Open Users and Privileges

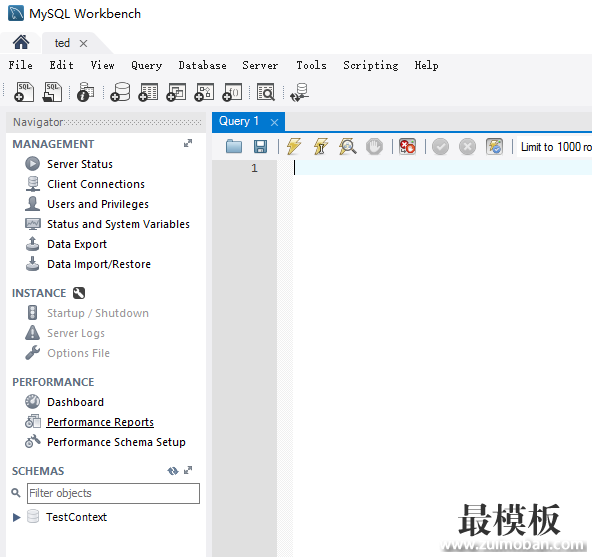click(x=98, y=204)
